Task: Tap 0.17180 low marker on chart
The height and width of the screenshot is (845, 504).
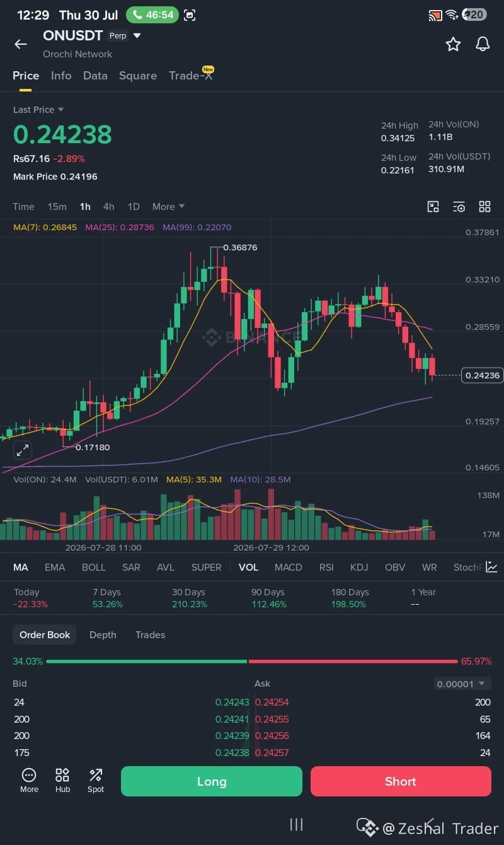Action: pos(93,447)
